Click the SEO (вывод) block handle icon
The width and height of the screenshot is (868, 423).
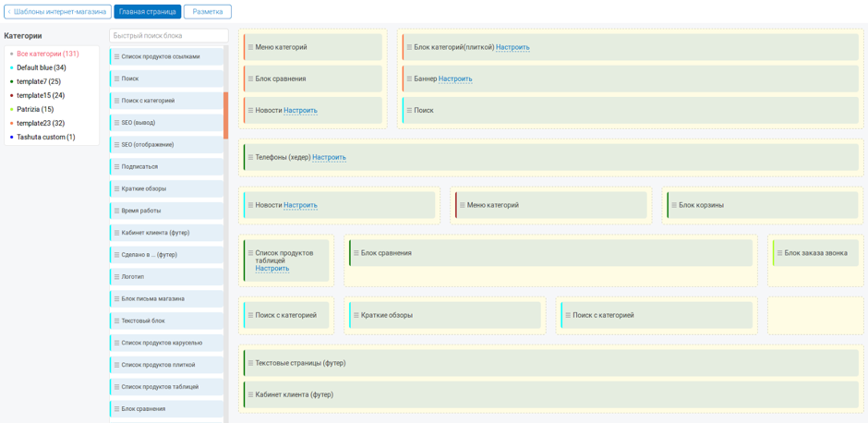coord(116,123)
